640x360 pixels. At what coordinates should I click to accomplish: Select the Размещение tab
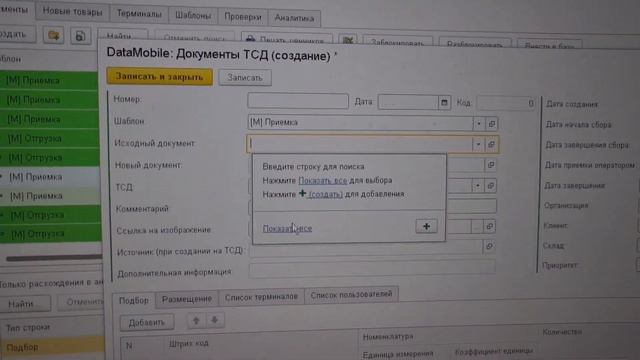187,299
